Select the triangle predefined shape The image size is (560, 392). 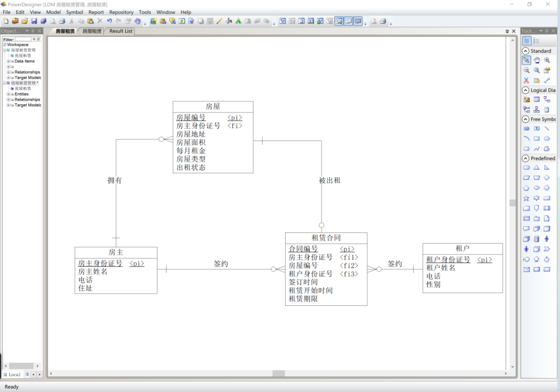[537, 168]
